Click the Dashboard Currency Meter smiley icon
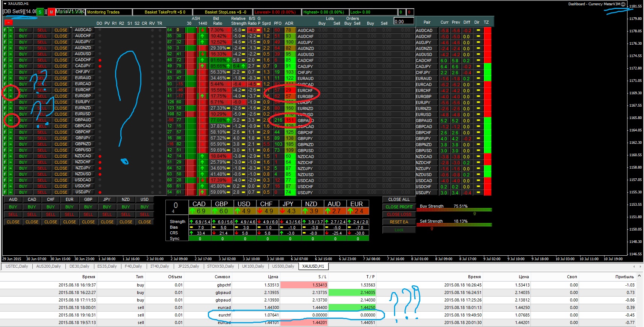The image size is (644, 327). click(x=623, y=4)
